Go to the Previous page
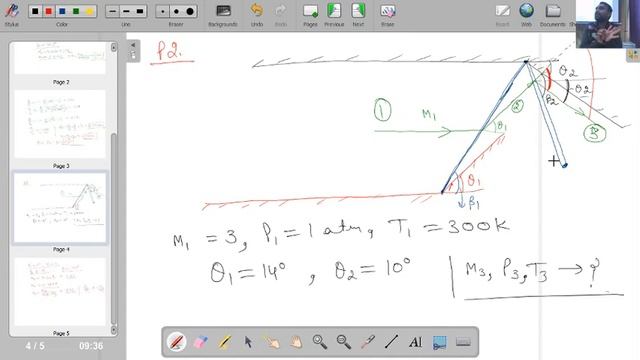The height and width of the screenshot is (360, 640). (334, 15)
